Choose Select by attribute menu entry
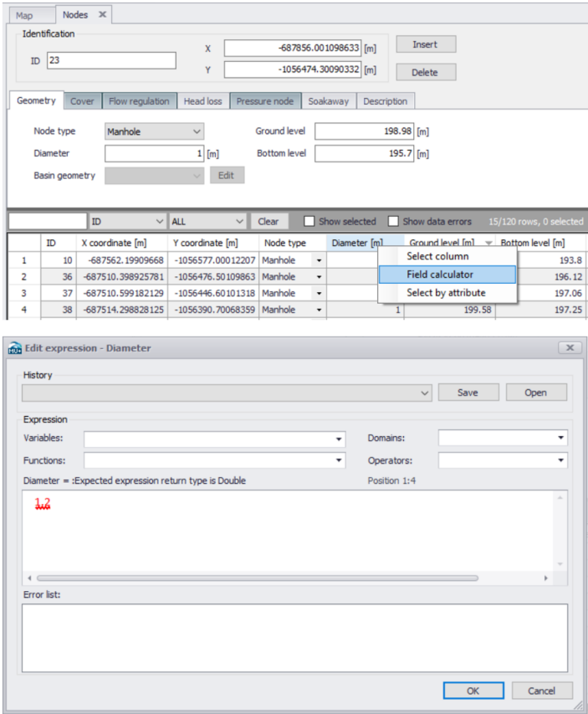Screen dimensions: 588x714 [447, 293]
